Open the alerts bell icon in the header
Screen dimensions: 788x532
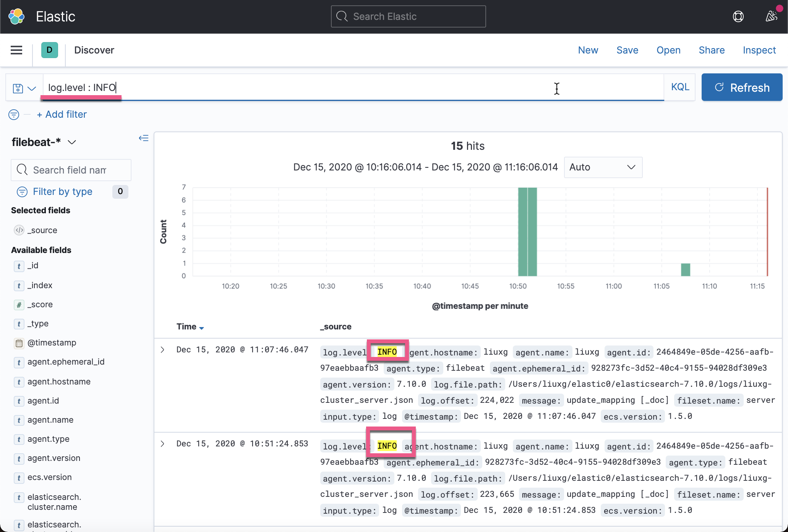pyautogui.click(x=772, y=16)
